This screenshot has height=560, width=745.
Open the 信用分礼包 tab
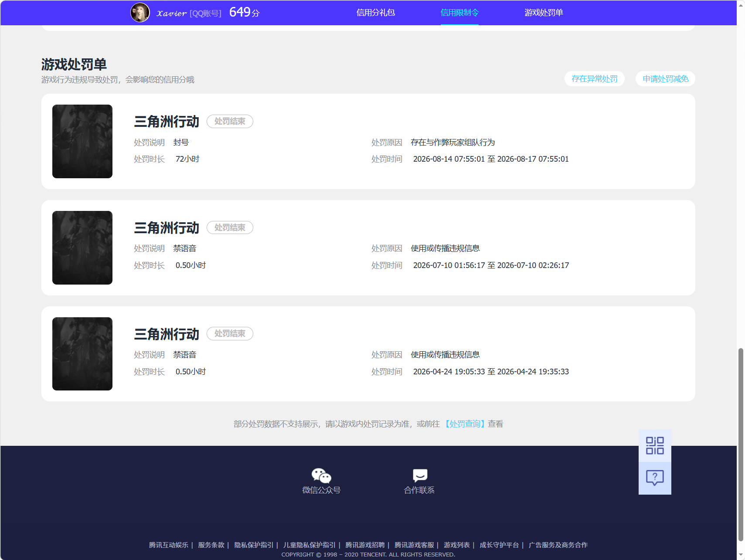(375, 13)
